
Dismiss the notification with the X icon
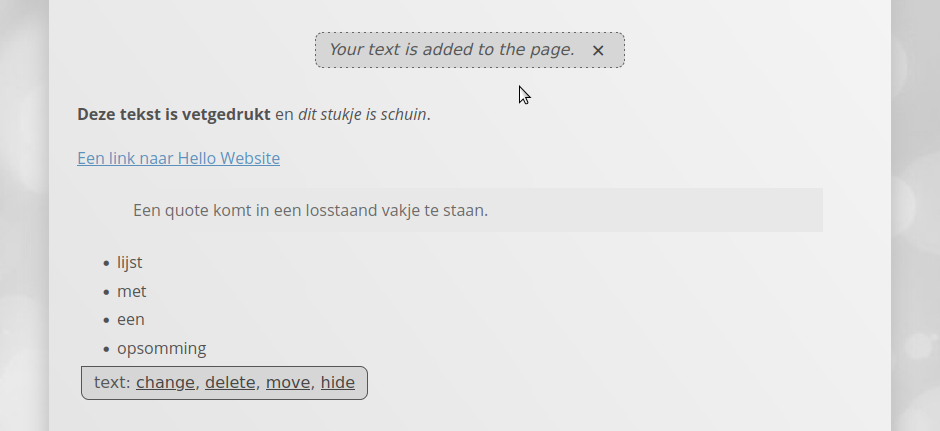pyautogui.click(x=598, y=50)
